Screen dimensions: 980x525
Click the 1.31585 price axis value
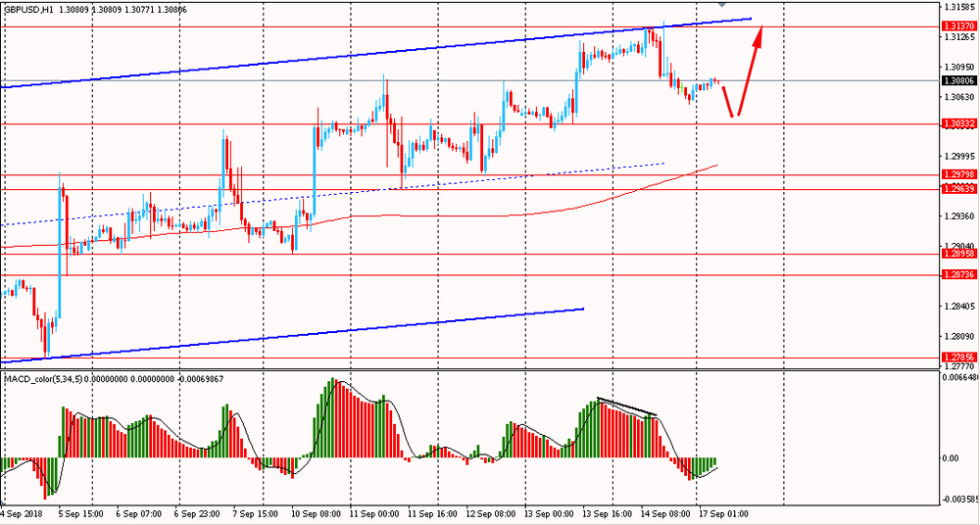pyautogui.click(x=960, y=8)
